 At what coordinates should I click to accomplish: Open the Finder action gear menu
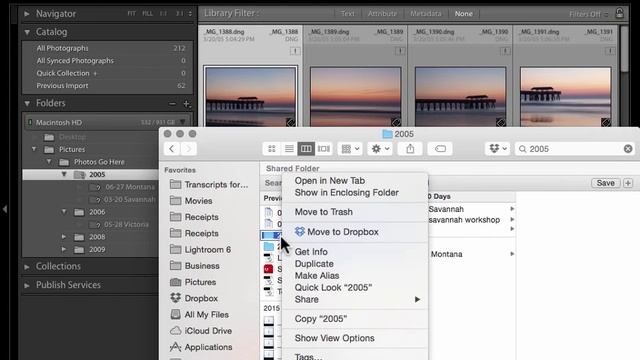coord(380,149)
